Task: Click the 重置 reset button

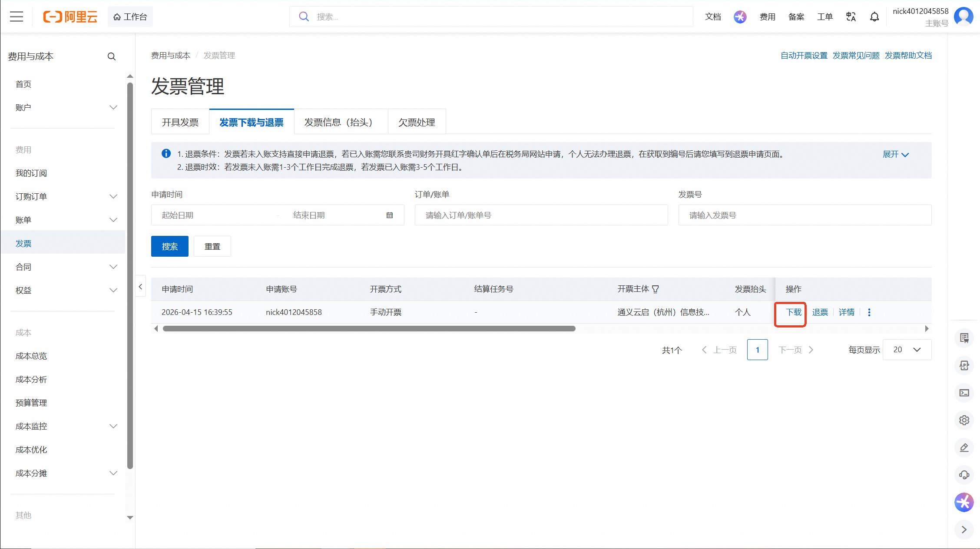Action: click(212, 246)
